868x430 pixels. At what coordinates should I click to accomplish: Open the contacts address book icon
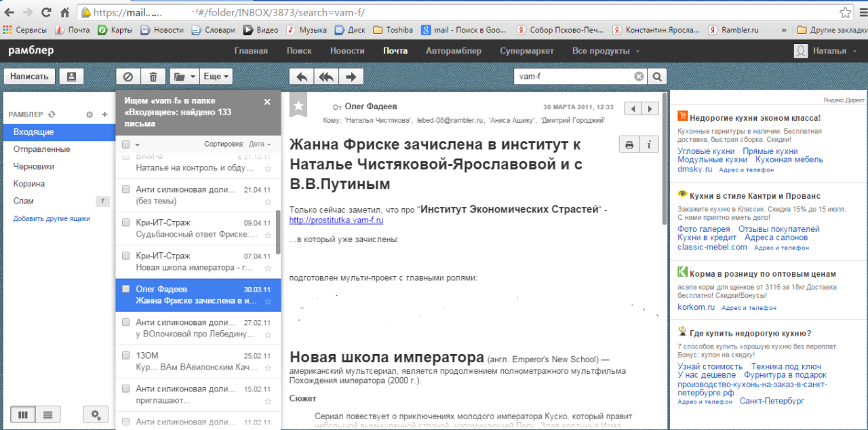click(71, 77)
